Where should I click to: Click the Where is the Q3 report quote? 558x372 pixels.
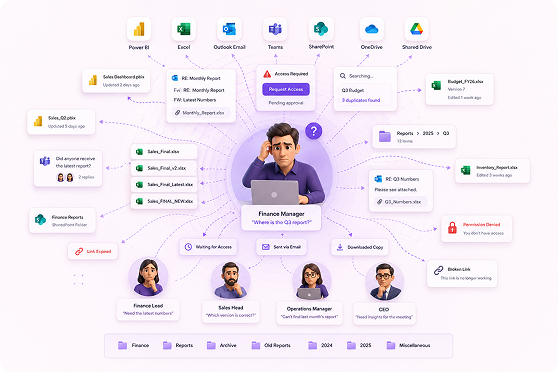[281, 222]
